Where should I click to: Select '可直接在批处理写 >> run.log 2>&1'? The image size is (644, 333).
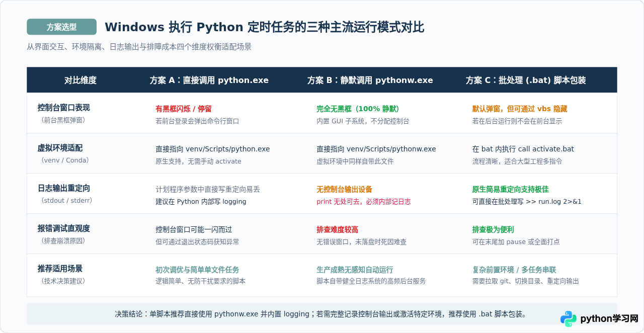click(x=527, y=202)
